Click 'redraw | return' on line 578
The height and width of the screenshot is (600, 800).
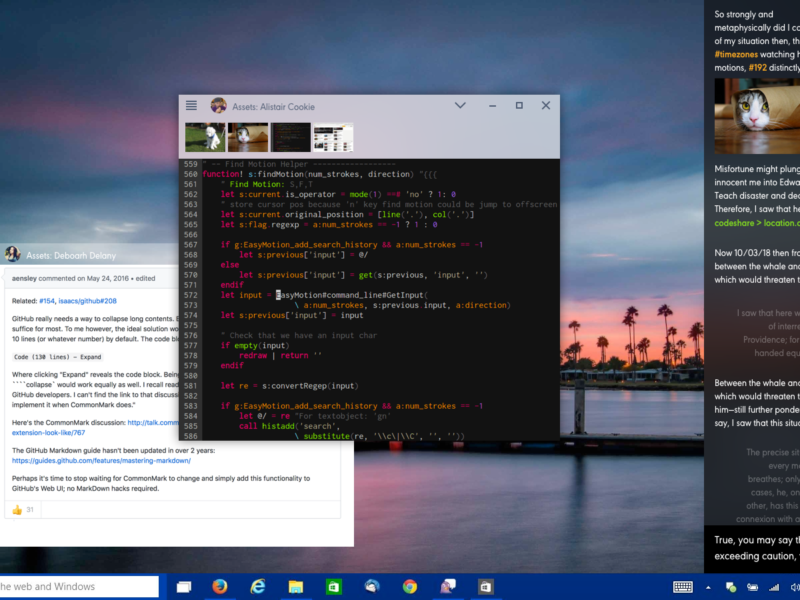point(280,356)
